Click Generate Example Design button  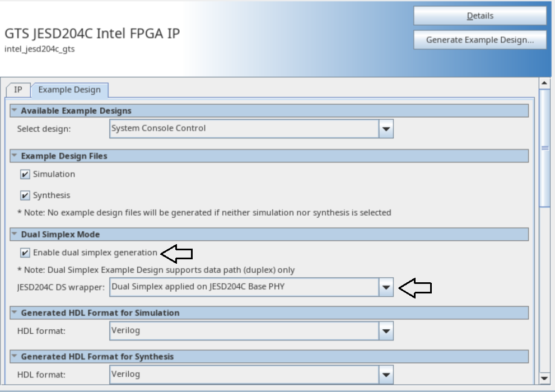[479, 40]
